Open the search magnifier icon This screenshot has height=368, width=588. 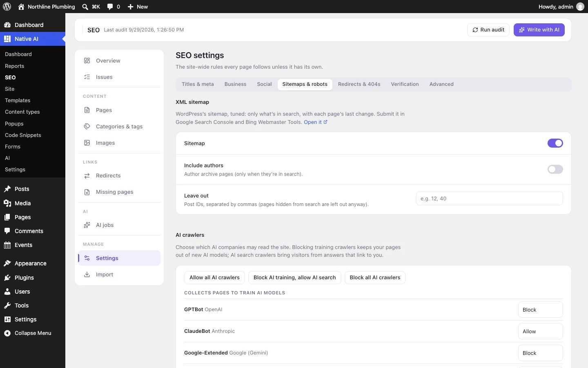(85, 7)
